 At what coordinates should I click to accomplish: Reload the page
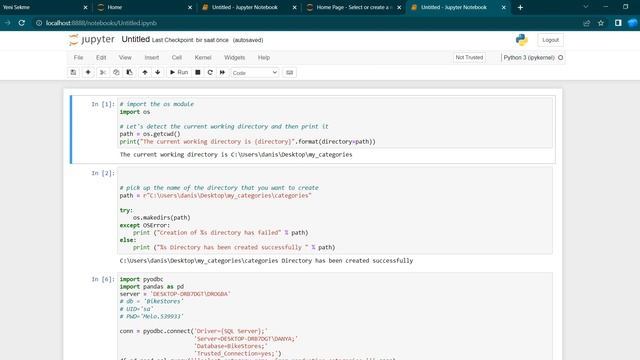coord(22,23)
